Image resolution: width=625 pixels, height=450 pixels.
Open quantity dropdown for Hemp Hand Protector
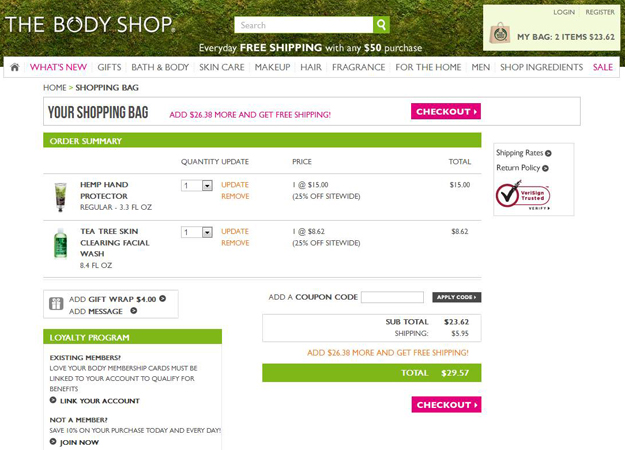point(197,185)
